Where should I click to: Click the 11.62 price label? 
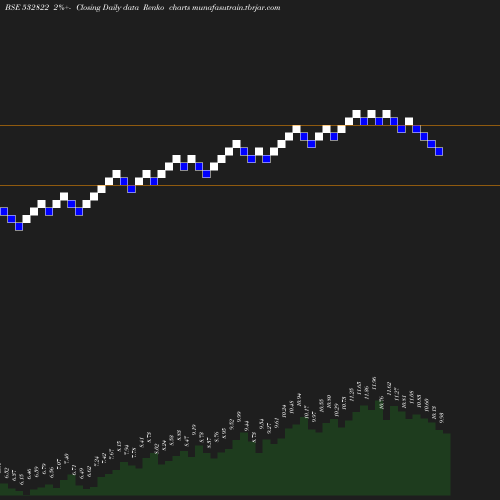coord(389,389)
